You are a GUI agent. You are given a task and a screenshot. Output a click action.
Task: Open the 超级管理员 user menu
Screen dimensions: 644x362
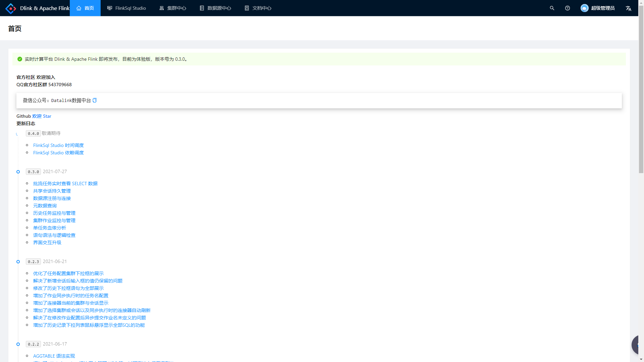click(x=597, y=8)
